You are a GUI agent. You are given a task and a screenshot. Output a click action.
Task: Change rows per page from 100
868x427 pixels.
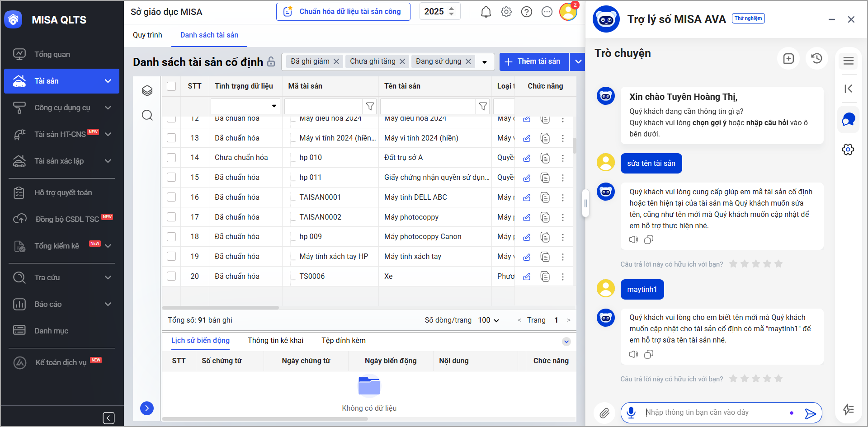[x=488, y=320]
